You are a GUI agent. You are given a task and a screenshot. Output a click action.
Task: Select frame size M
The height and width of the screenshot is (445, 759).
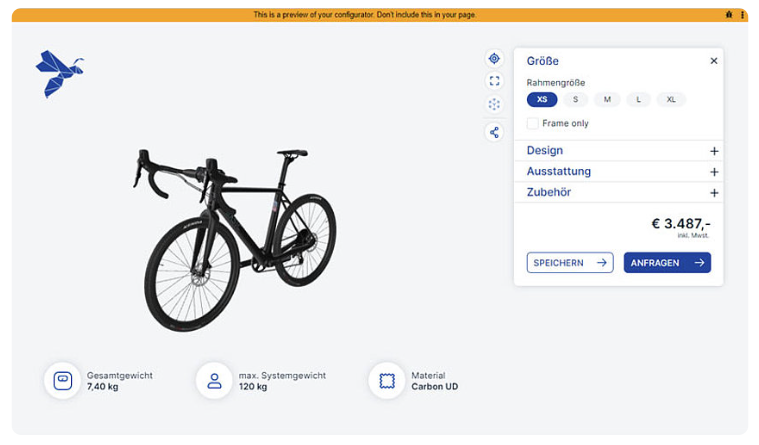(x=607, y=99)
